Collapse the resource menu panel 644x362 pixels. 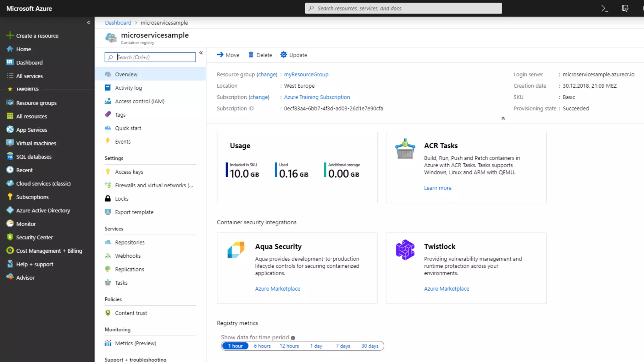201,53
